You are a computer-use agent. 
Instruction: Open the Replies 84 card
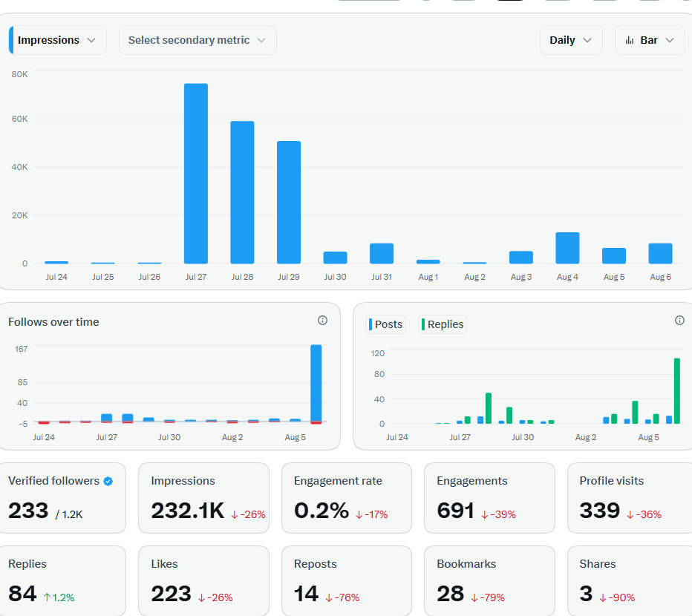click(62, 580)
